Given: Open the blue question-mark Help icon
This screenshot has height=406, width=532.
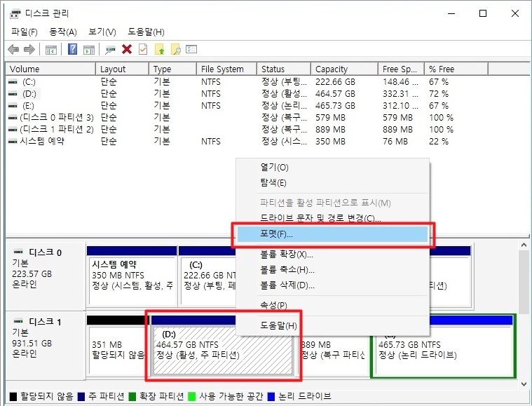Looking at the screenshot, I should click(x=72, y=49).
